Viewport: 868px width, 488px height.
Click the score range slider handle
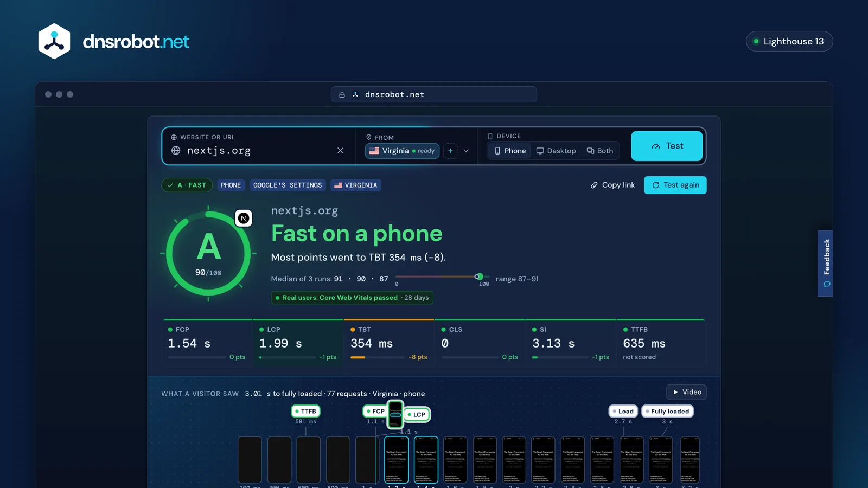[x=478, y=277]
